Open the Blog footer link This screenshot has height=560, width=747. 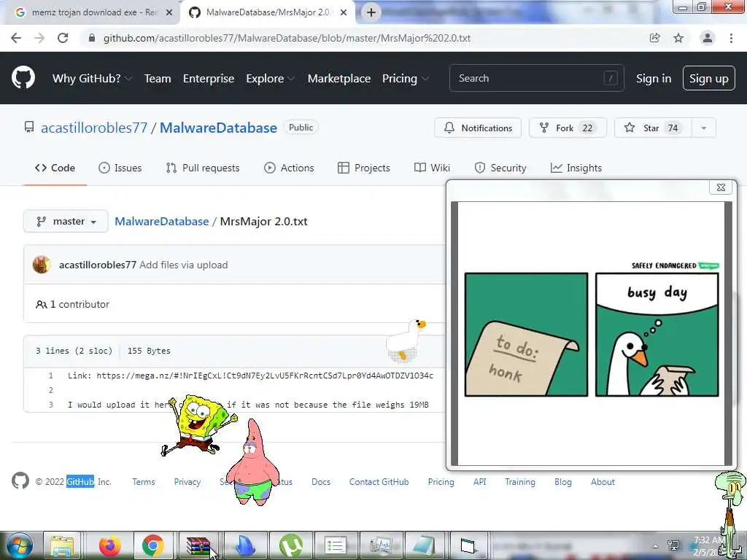pyautogui.click(x=562, y=482)
